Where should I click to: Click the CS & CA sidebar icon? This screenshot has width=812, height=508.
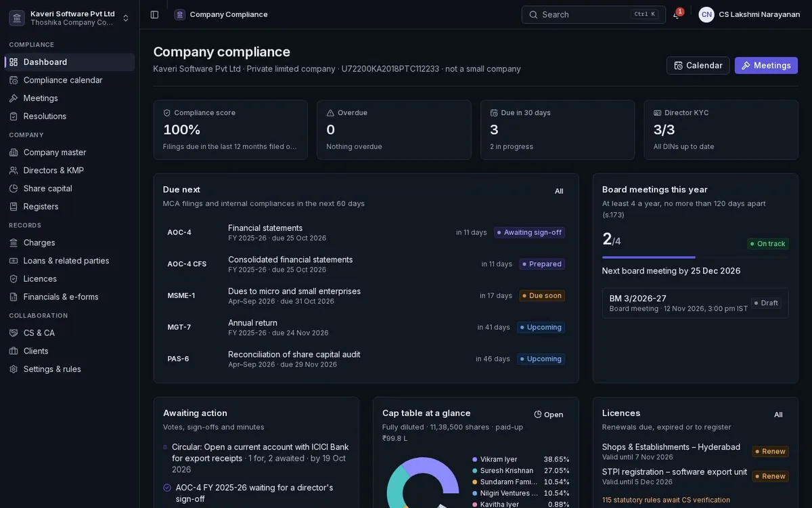(x=14, y=333)
